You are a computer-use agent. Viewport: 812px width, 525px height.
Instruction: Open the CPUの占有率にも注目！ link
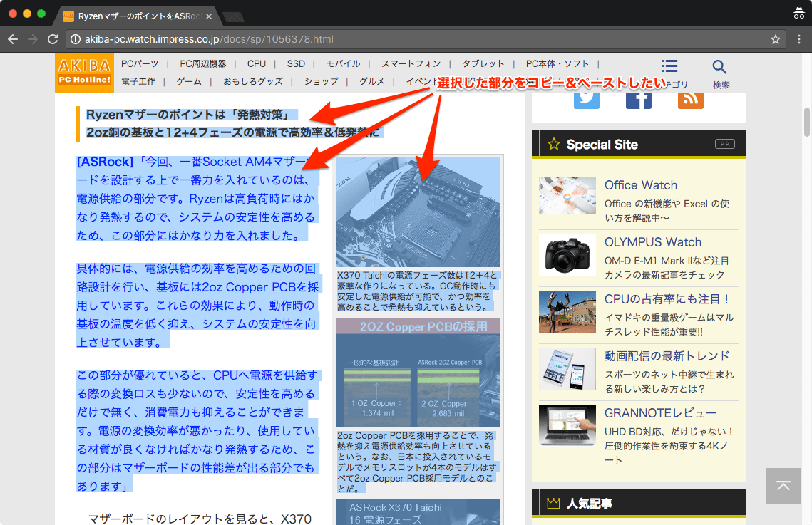coord(667,299)
